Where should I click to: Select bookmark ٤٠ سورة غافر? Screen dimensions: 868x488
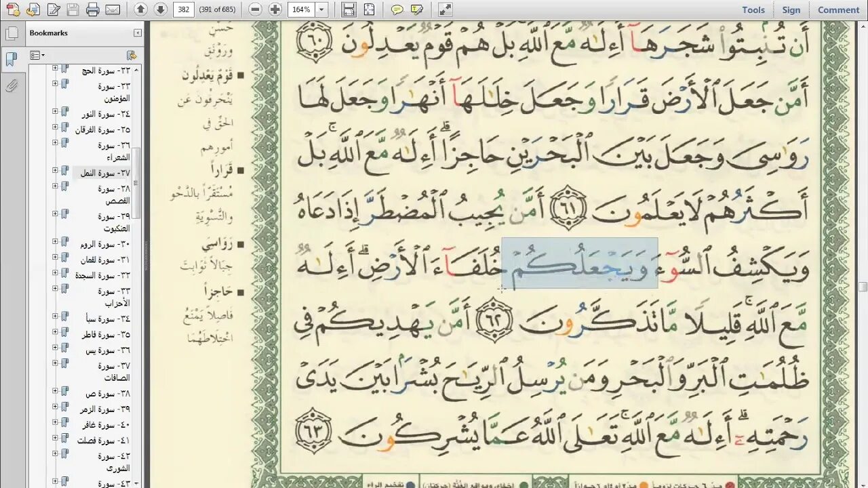pyautogui.click(x=106, y=425)
